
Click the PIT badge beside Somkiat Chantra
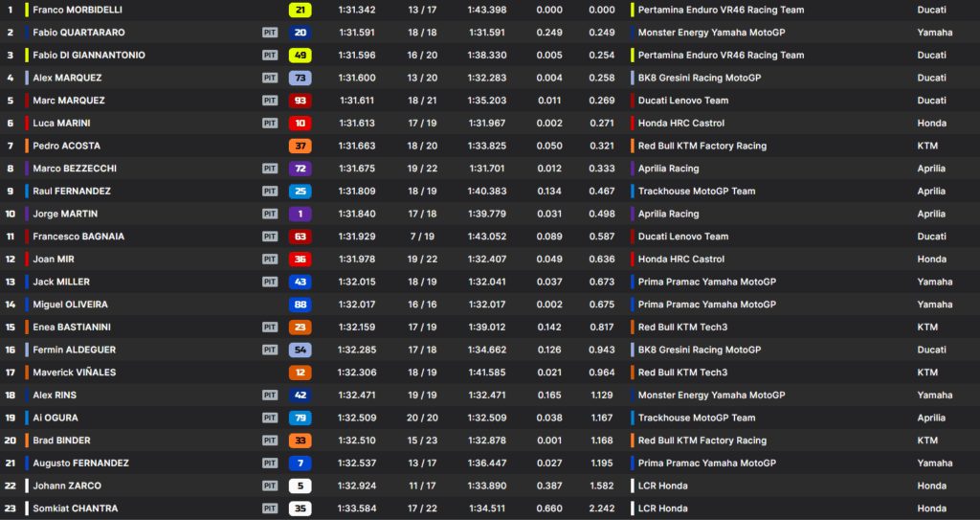[x=270, y=509]
